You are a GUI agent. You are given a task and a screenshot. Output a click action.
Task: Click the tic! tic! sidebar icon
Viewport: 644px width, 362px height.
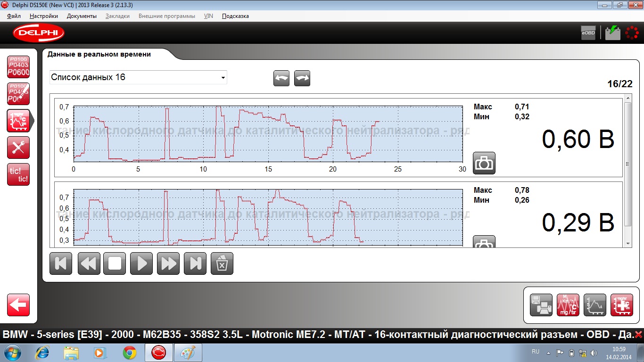coord(18,174)
